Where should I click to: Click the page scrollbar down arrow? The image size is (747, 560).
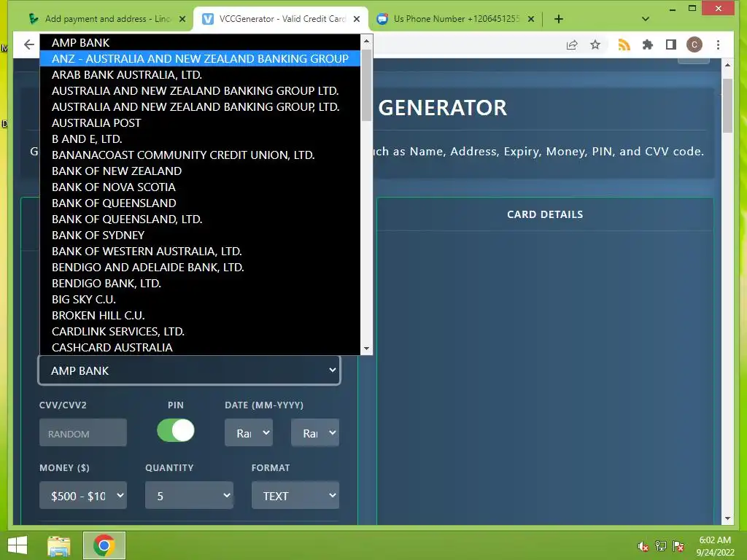click(727, 518)
